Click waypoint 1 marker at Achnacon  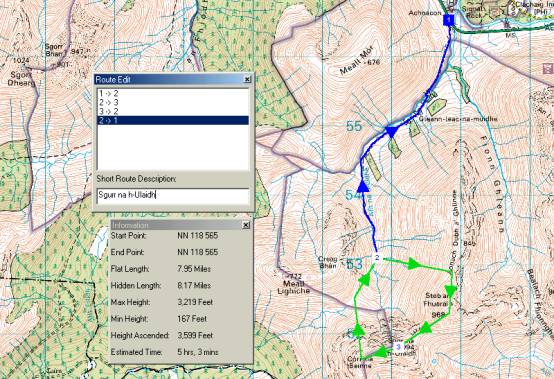pyautogui.click(x=449, y=20)
